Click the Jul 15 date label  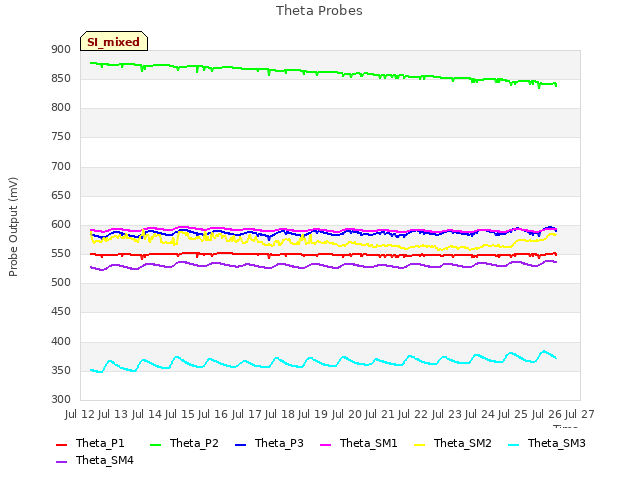pos(180,414)
